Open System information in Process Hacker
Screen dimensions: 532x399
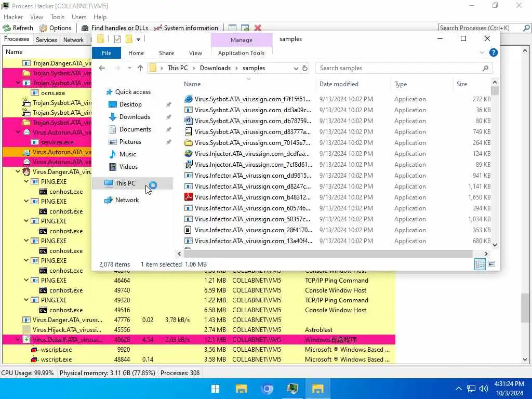point(186,28)
